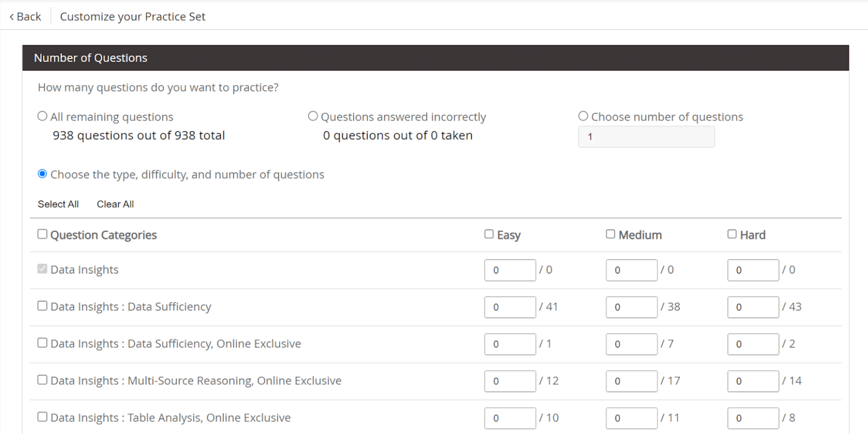Click Hard count field for Table Analysis
This screenshot has width=868, height=434.
point(753,418)
